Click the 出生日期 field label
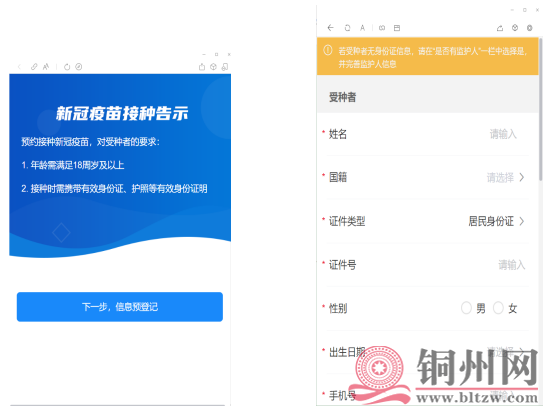This screenshot has height=411, width=551. pyautogui.click(x=347, y=352)
